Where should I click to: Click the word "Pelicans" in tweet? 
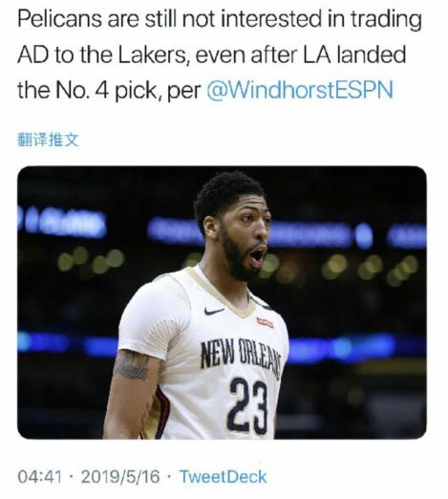tap(60, 19)
